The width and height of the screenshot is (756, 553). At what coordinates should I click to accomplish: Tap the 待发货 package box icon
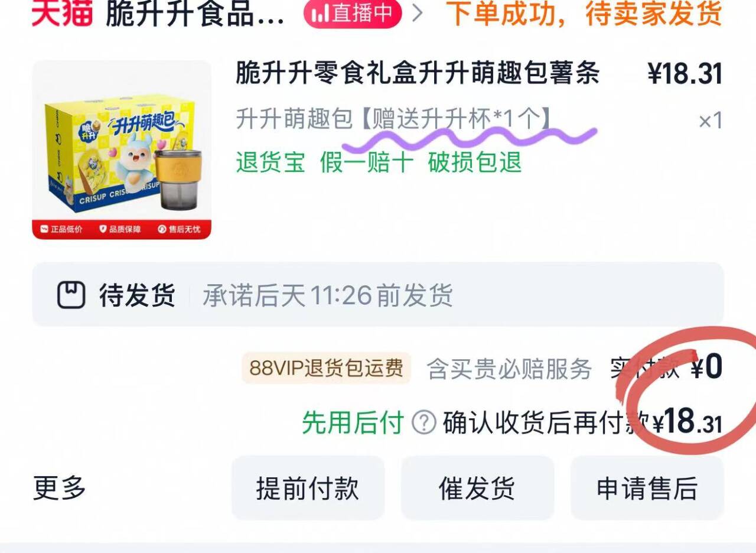pyautogui.click(x=71, y=294)
